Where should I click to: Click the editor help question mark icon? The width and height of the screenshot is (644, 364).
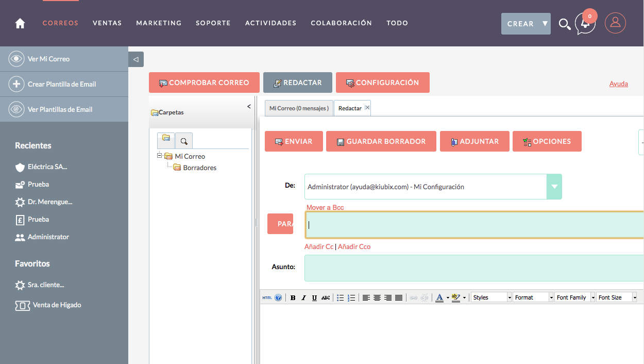click(x=278, y=297)
